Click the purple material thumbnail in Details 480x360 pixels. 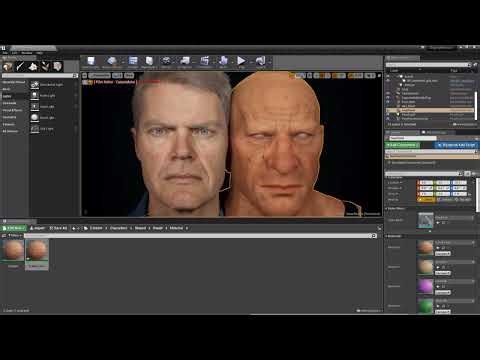tap(425, 286)
